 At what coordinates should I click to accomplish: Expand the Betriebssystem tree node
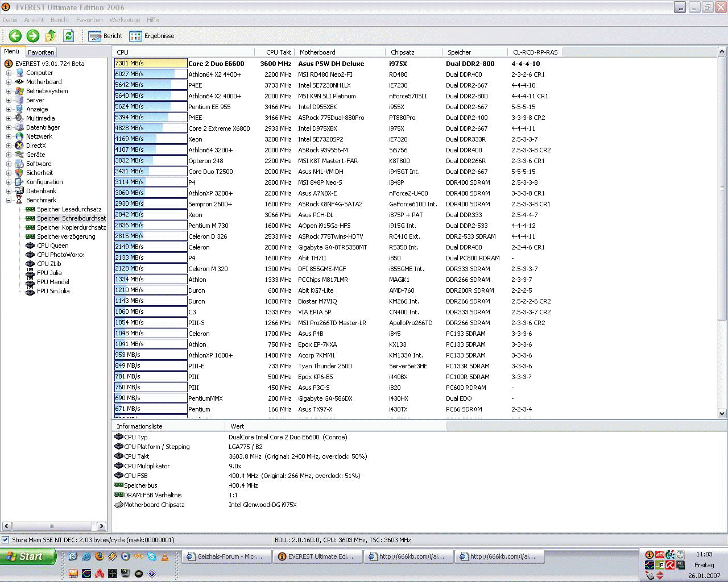coord(9,91)
